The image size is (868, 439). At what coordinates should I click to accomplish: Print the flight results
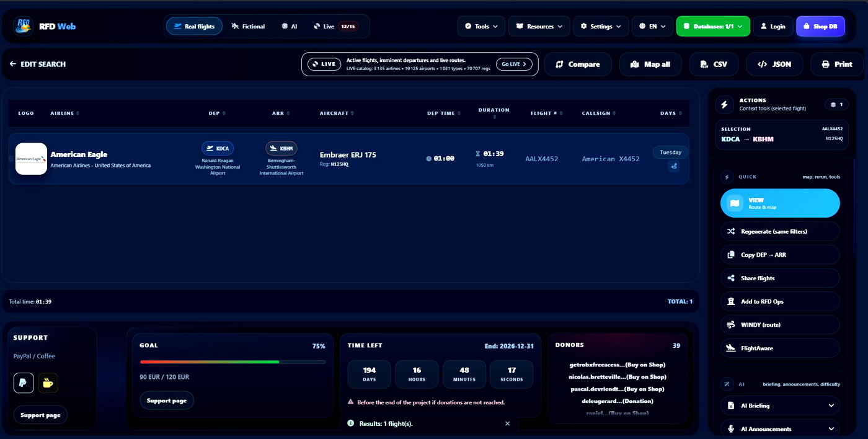836,64
